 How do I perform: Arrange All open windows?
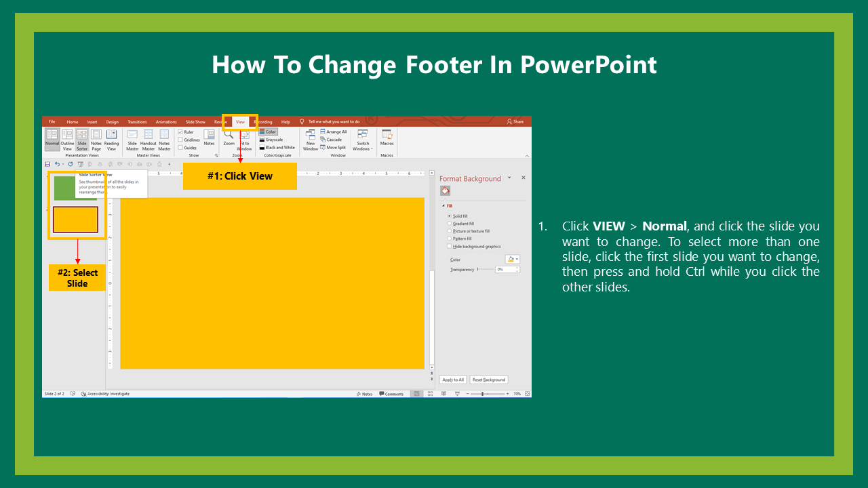point(333,132)
